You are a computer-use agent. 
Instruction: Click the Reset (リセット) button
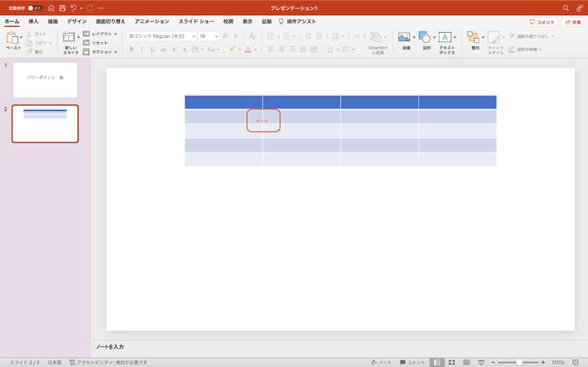click(x=96, y=43)
